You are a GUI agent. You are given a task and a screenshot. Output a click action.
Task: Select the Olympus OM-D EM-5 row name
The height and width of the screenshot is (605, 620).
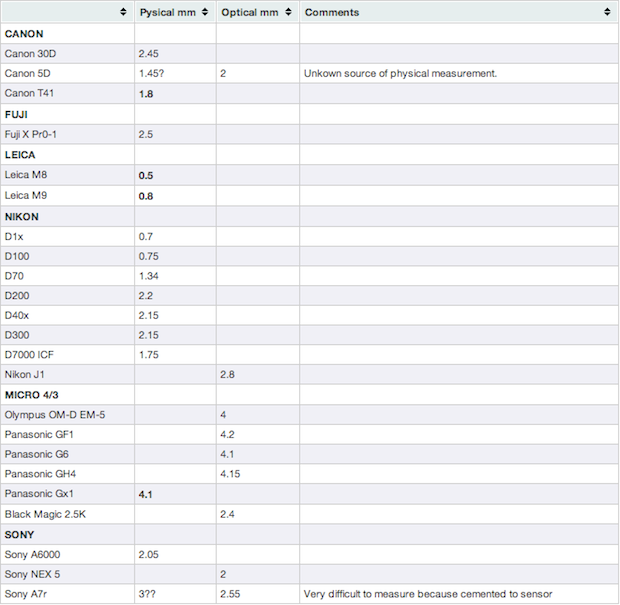point(55,415)
